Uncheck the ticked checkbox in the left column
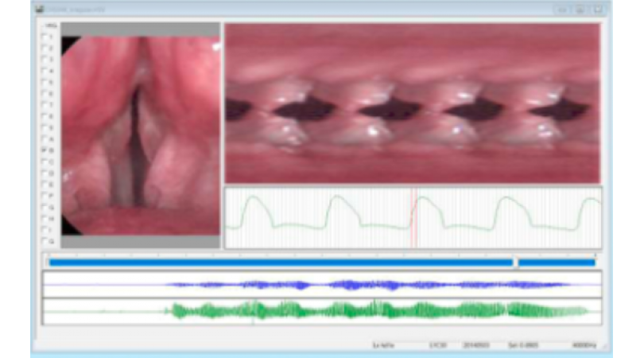 (43, 149)
